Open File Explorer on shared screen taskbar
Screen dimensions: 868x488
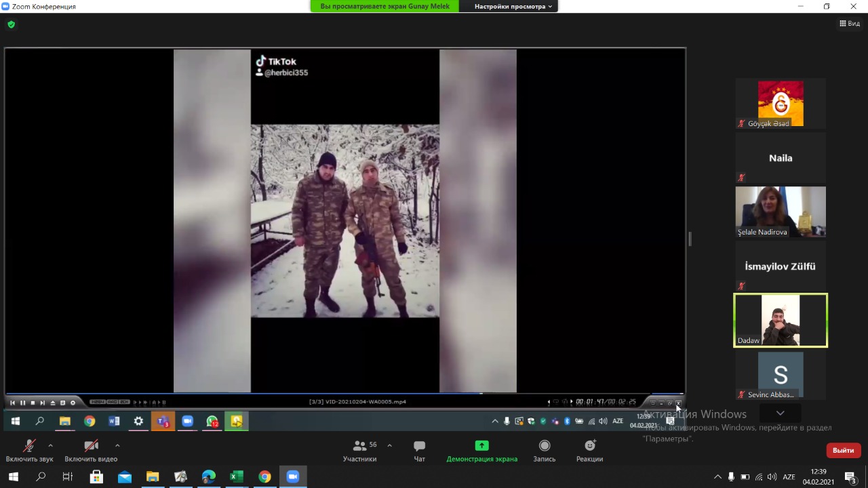tap(65, 421)
